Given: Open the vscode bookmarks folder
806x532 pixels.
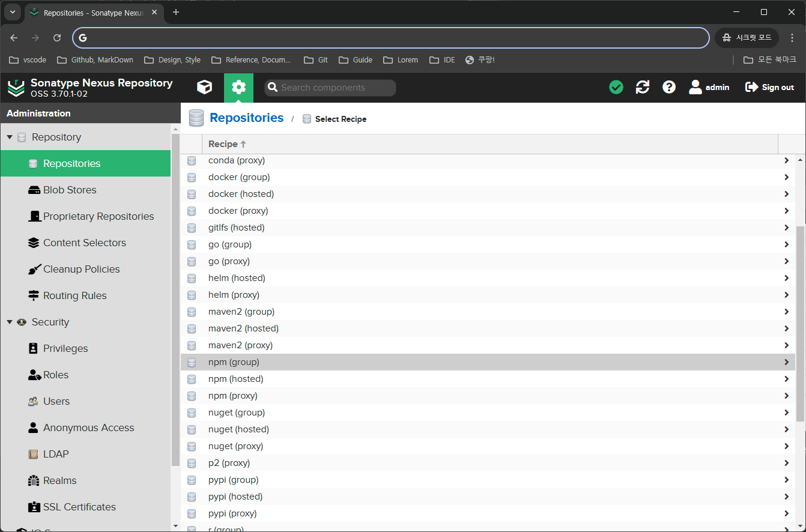Looking at the screenshot, I should (x=28, y=60).
